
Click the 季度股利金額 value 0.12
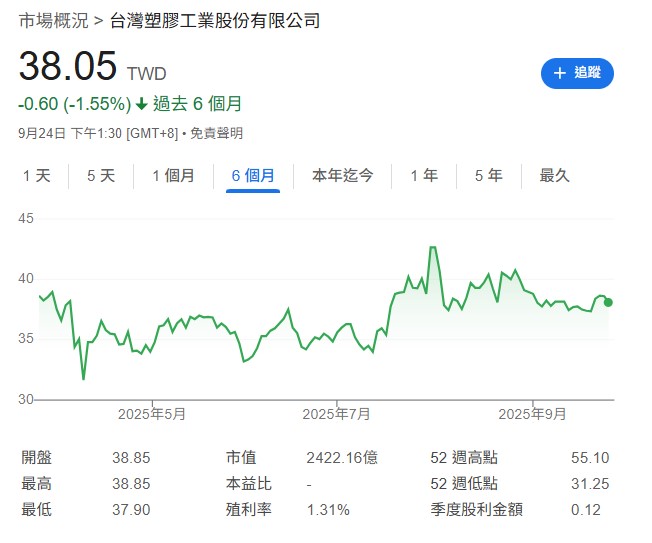pyautogui.click(x=586, y=510)
